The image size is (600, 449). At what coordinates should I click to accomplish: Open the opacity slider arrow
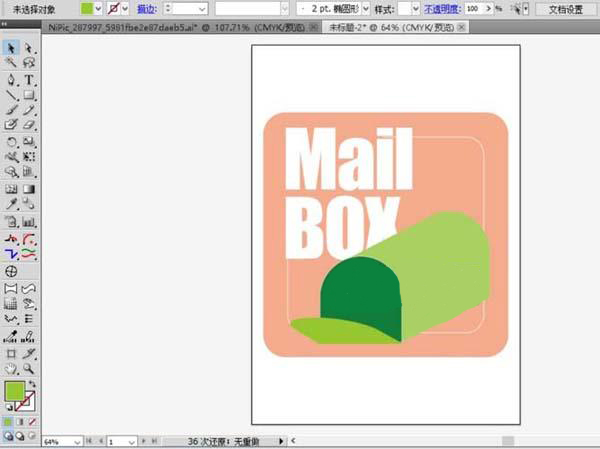click(x=489, y=8)
